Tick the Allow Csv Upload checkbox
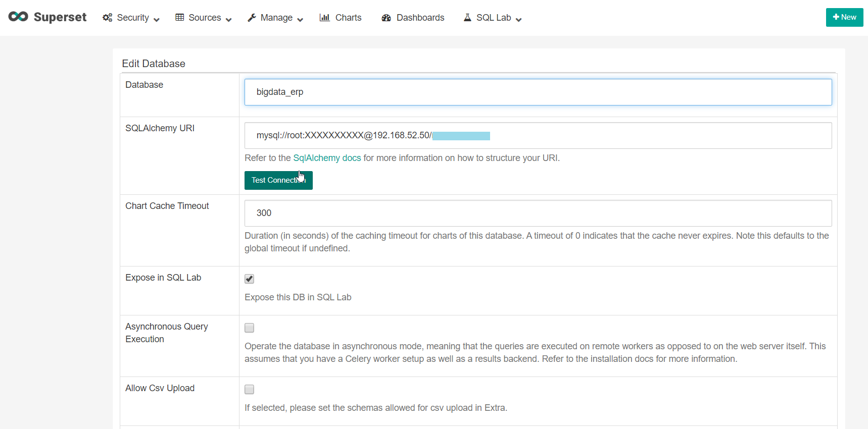The width and height of the screenshot is (868, 429). (249, 389)
